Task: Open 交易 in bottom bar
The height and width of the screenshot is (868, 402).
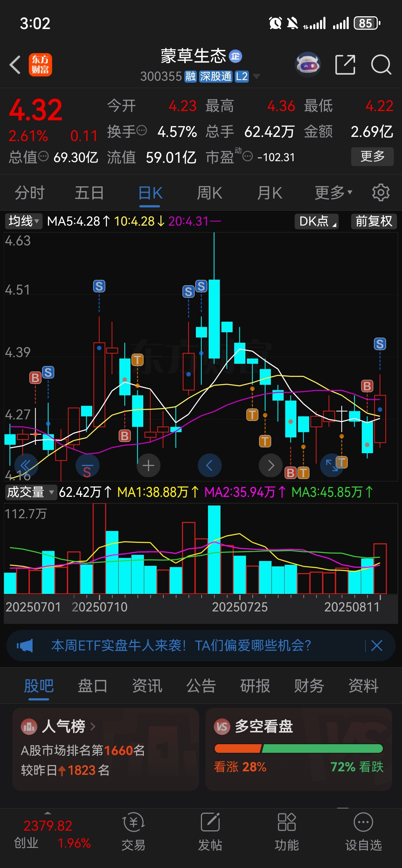Action: tap(133, 831)
